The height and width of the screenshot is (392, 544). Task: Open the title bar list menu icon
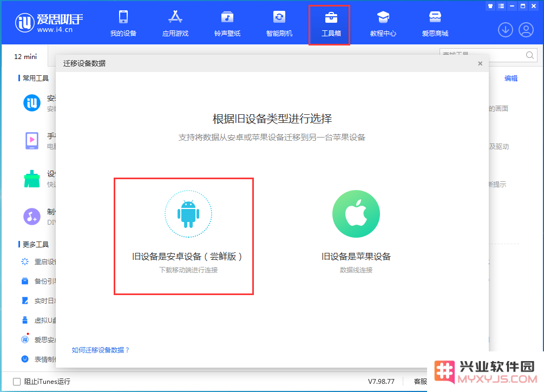501,6
